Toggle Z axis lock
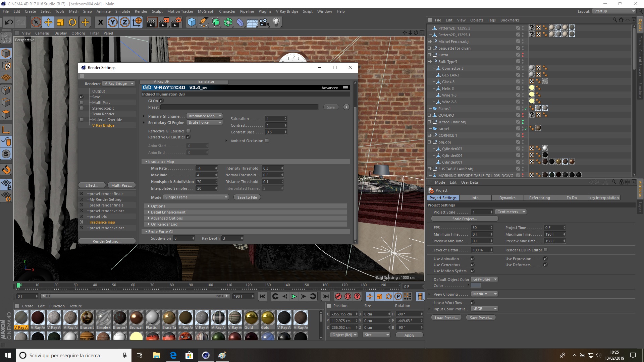 [125, 22]
